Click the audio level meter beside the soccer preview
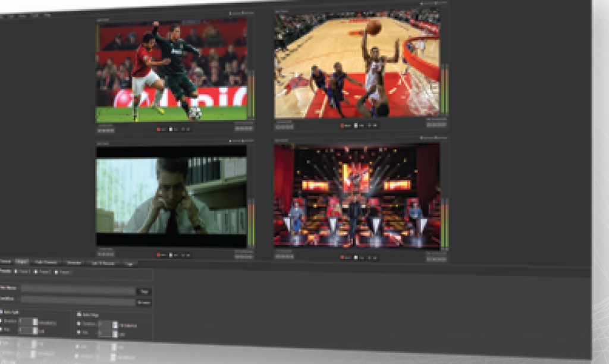609x364 pixels. [250, 95]
